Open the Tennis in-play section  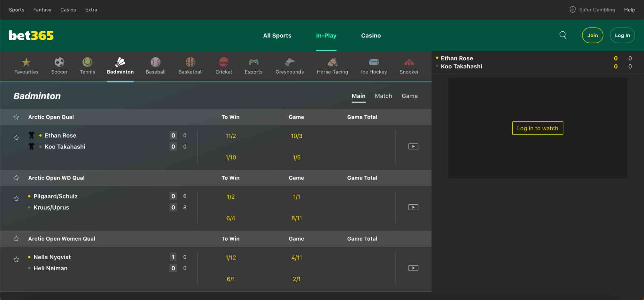click(x=87, y=65)
